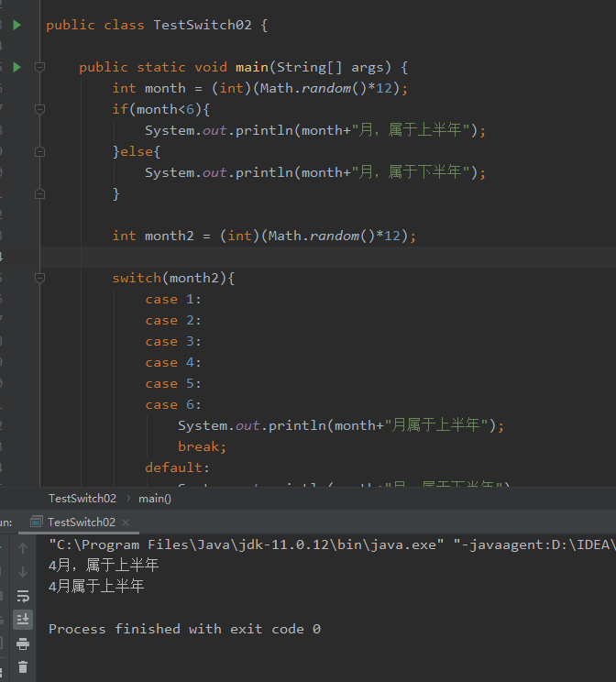
Task: Click the java.exe command line in console
Action: 332,544
